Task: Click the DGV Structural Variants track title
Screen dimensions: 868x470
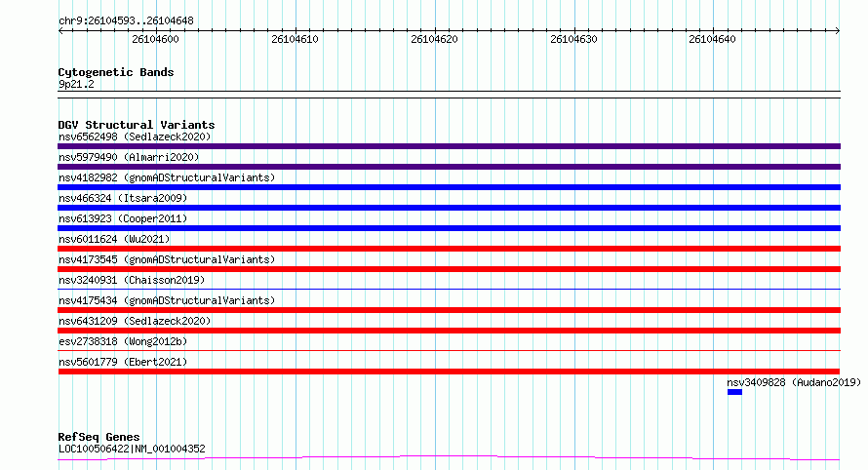Action: (137, 125)
